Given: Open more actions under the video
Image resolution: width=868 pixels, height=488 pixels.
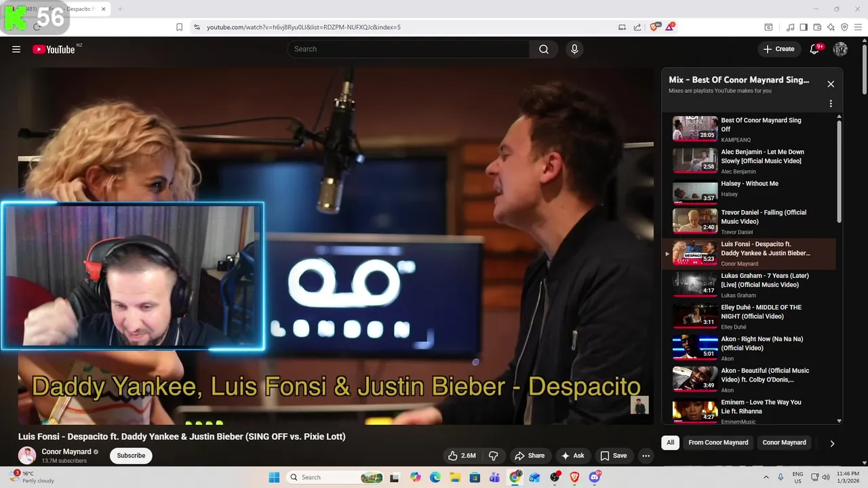Looking at the screenshot, I should pyautogui.click(x=646, y=455).
